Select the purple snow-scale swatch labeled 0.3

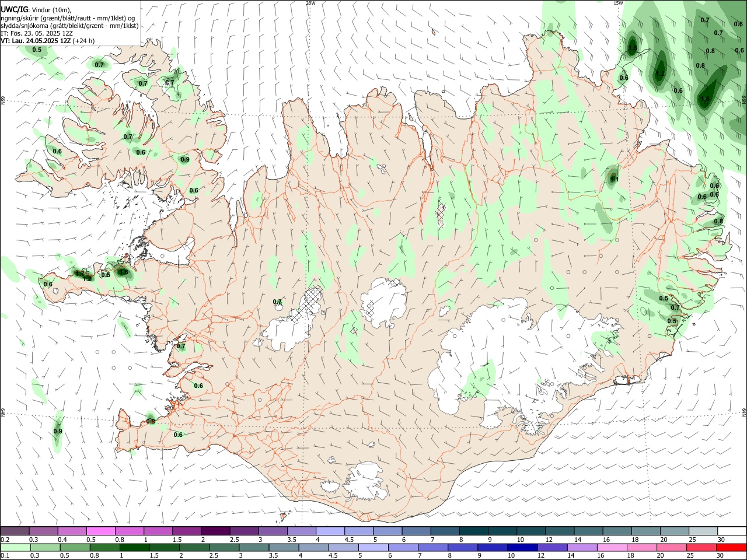43,531
